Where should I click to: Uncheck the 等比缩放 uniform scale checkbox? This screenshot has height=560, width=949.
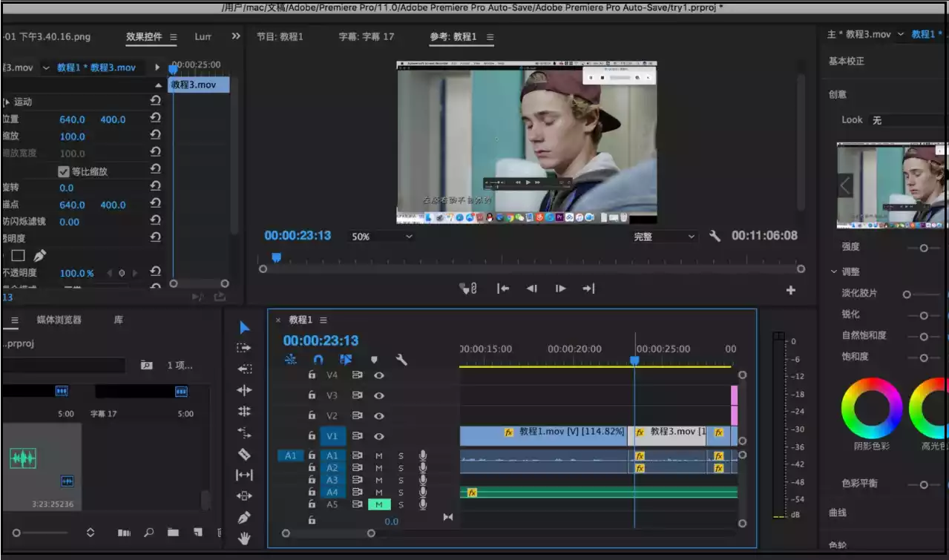[64, 171]
